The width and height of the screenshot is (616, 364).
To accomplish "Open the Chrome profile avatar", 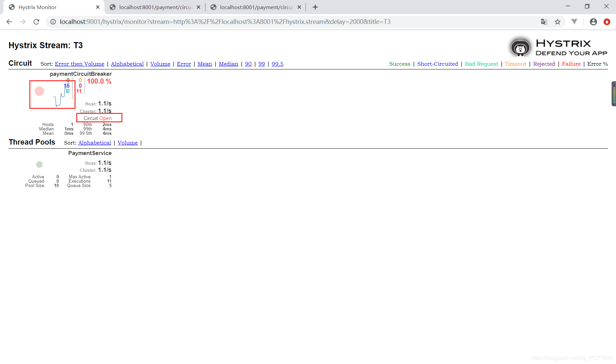I will coord(593,22).
